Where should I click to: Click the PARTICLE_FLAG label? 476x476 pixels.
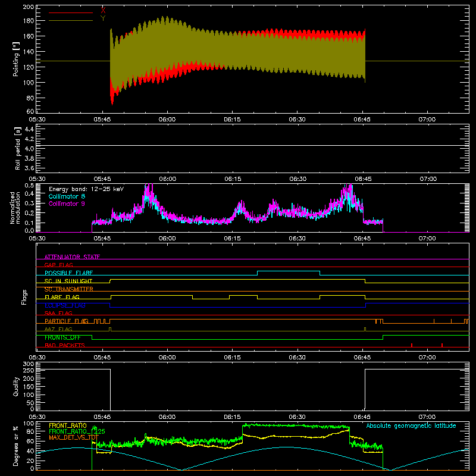pos(67,321)
